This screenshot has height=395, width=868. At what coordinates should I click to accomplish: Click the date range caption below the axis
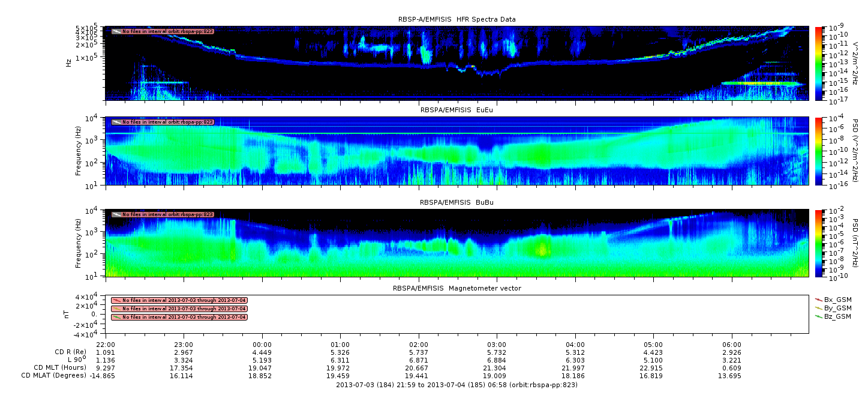click(456, 385)
